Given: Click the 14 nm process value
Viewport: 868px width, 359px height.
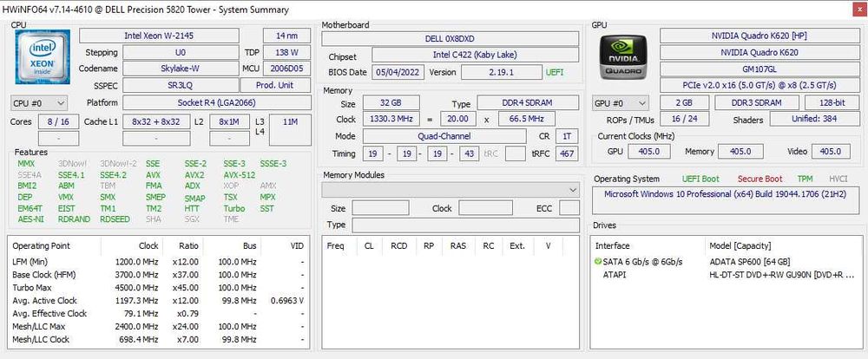Looking at the screenshot, I should (286, 36).
